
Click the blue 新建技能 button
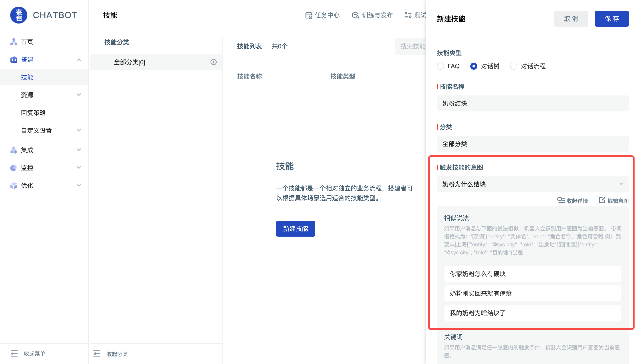pyautogui.click(x=295, y=229)
